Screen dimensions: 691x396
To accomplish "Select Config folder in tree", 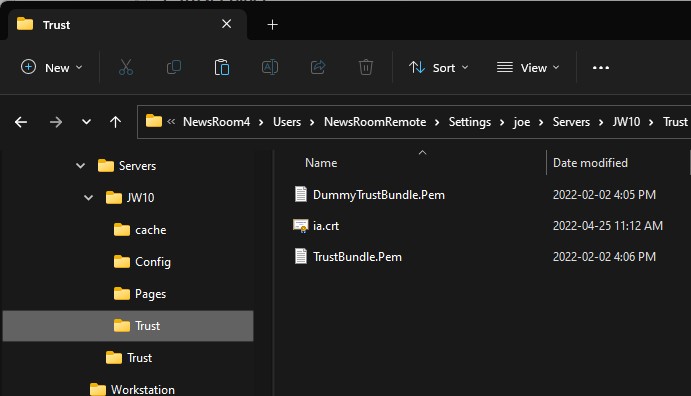I will click(142, 262).
